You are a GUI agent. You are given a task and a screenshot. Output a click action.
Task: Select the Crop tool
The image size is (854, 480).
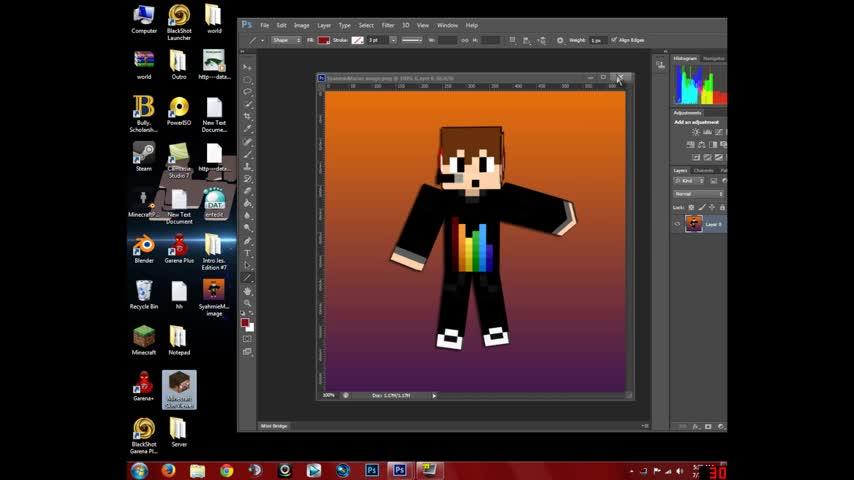tap(247, 117)
